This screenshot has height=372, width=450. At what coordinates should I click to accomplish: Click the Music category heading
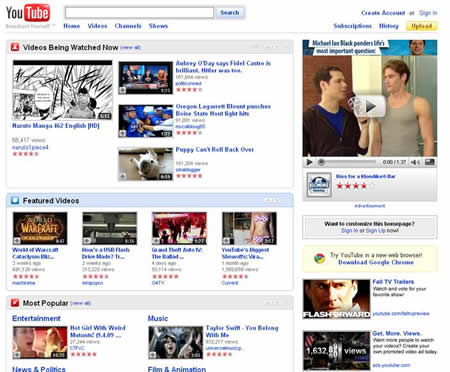pos(158,318)
